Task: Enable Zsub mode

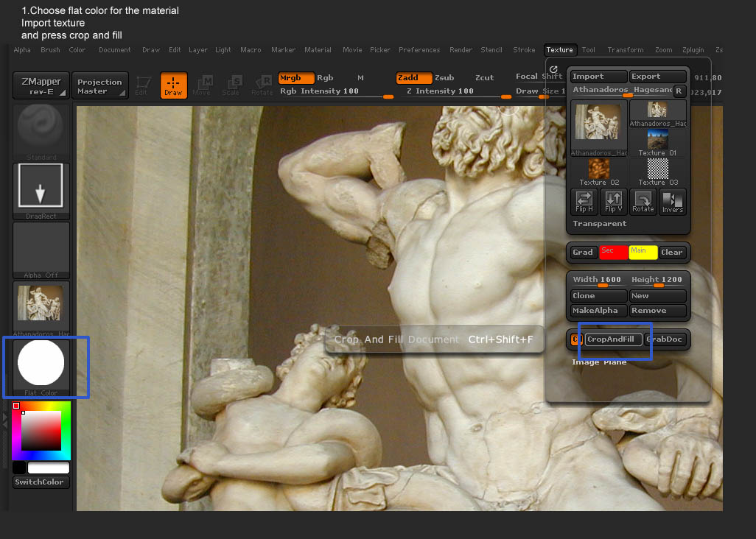Action: click(444, 78)
